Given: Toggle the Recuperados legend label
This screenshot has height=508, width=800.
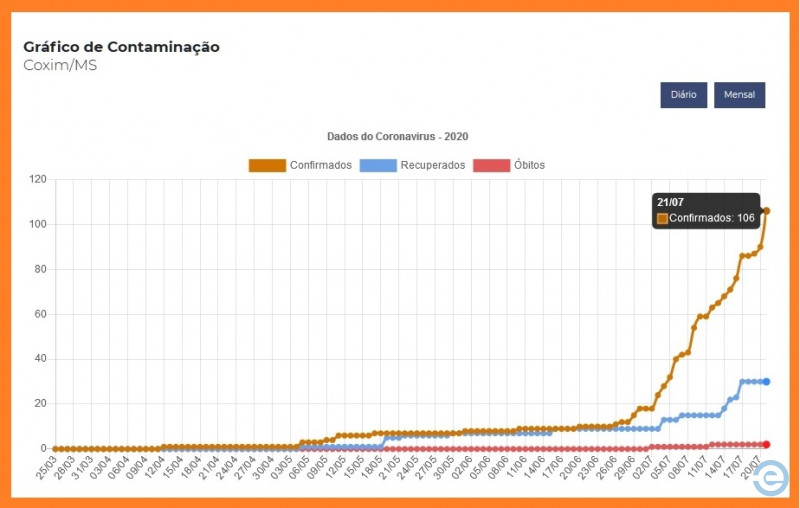Looking at the screenshot, I should (x=432, y=165).
